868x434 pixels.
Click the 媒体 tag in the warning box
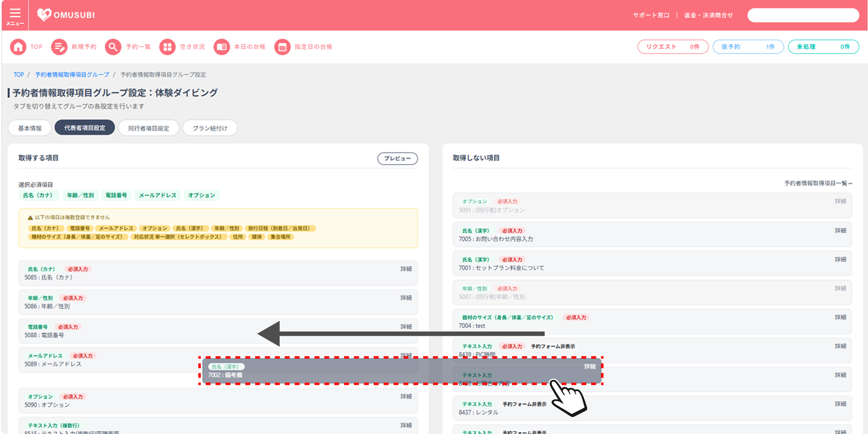pos(257,237)
